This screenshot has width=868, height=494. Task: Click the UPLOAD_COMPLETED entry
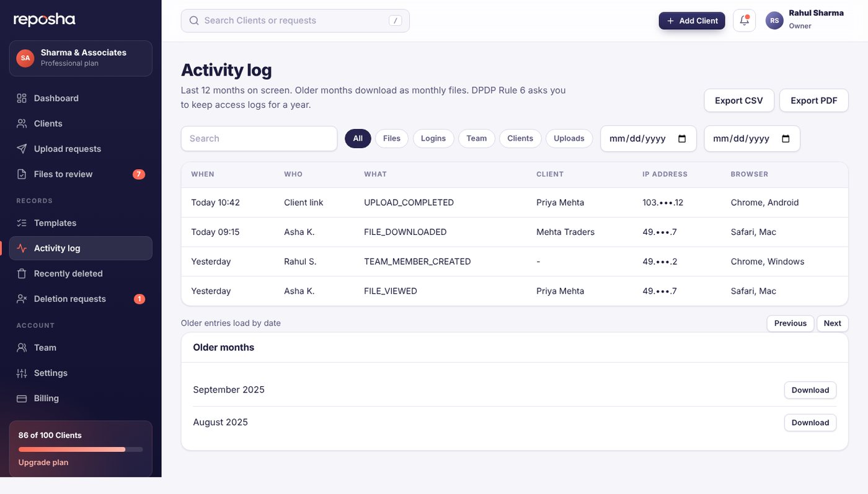(x=409, y=203)
